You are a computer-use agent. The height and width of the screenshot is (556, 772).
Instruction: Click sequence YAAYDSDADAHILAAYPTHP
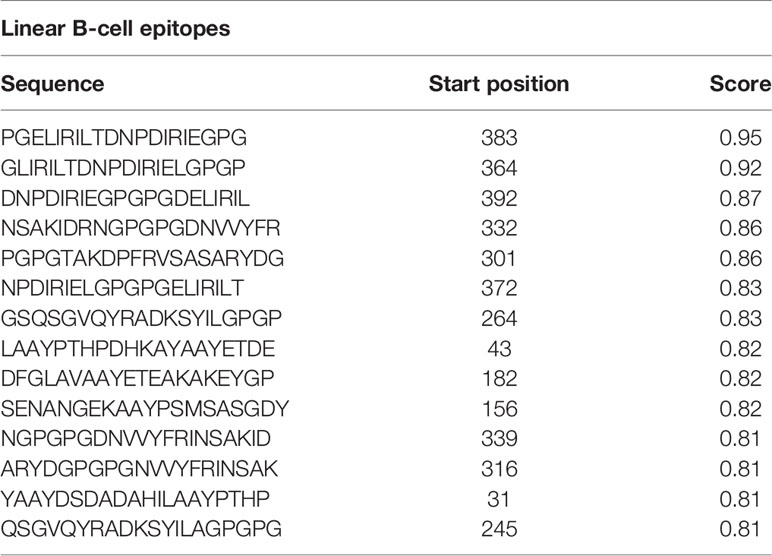click(135, 499)
